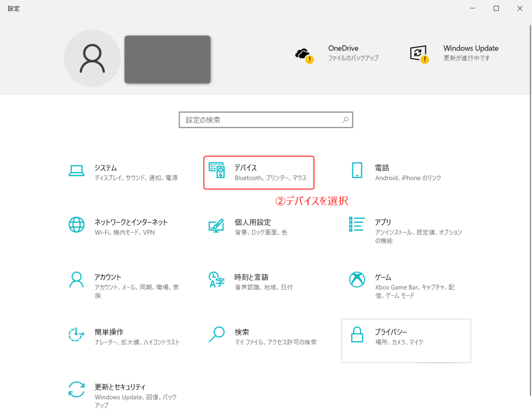Open the システム laptop icon
Screen dimensions: 532x416
pyautogui.click(x=76, y=170)
